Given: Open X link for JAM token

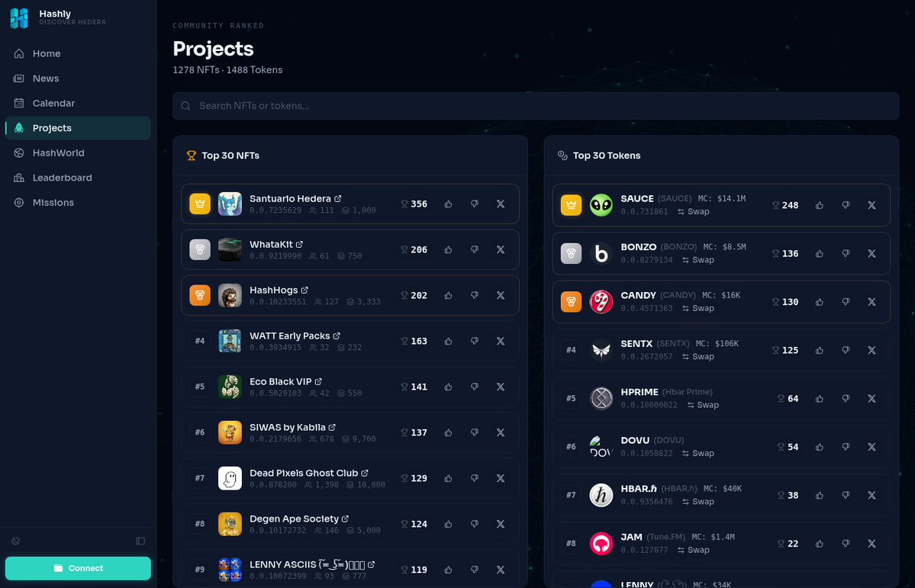Looking at the screenshot, I should click(x=872, y=544).
